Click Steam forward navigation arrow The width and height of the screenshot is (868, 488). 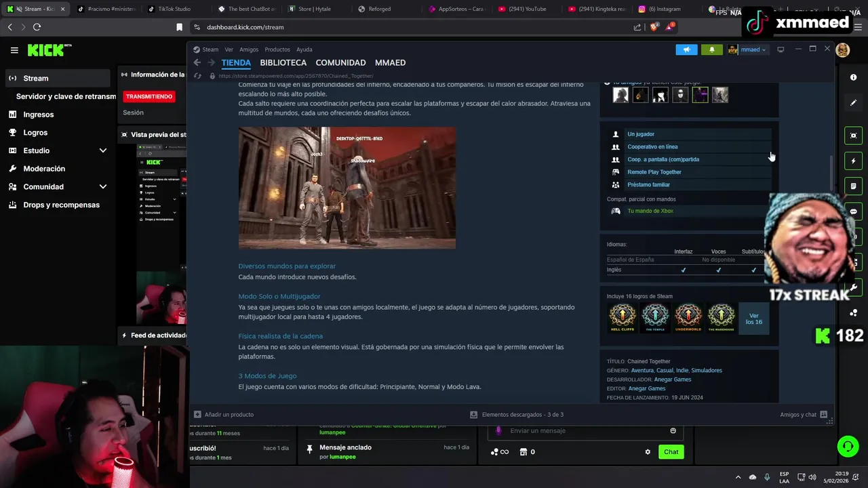click(211, 62)
